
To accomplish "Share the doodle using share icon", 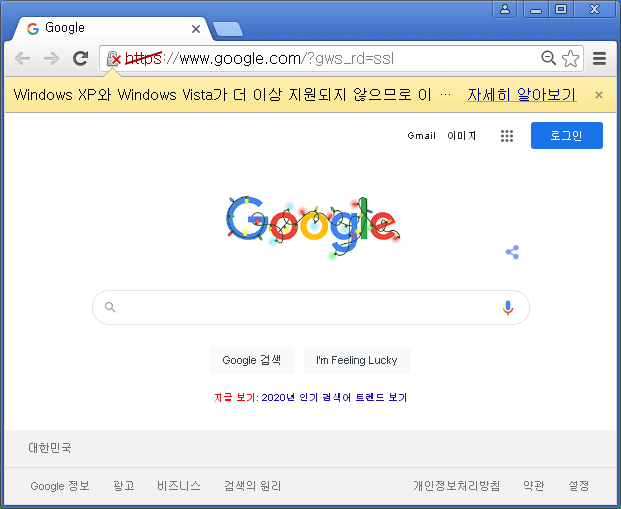I will coord(512,252).
